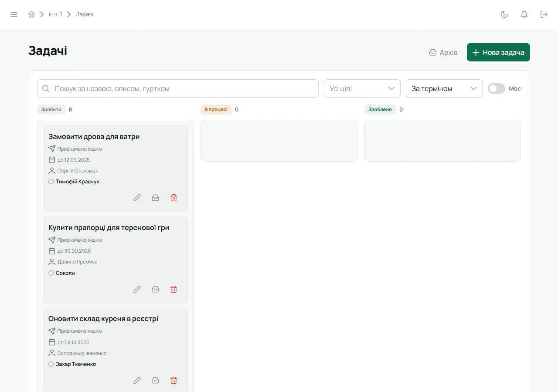Expand the За терміном sort dropdown
558x392 pixels.
point(444,88)
